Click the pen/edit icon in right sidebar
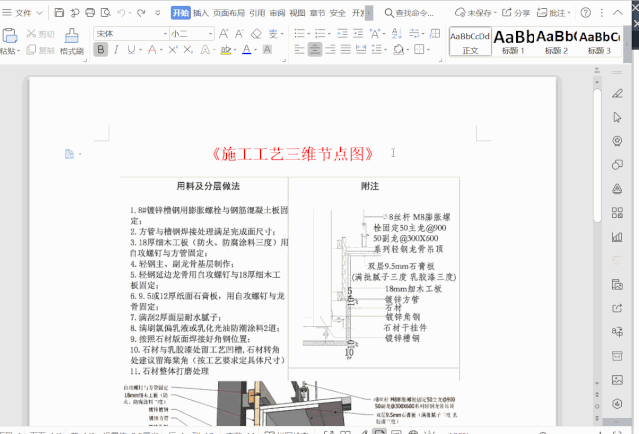639x434 pixels. click(x=617, y=94)
